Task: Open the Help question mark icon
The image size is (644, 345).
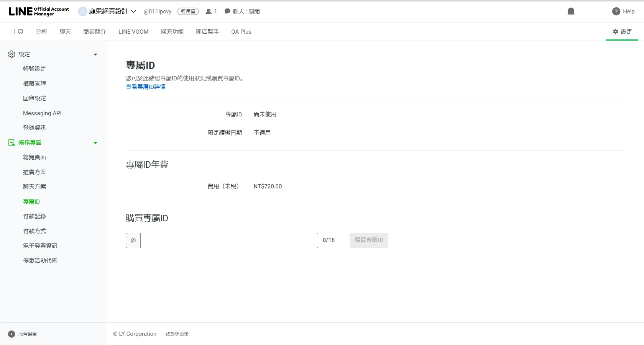Action: [616, 11]
